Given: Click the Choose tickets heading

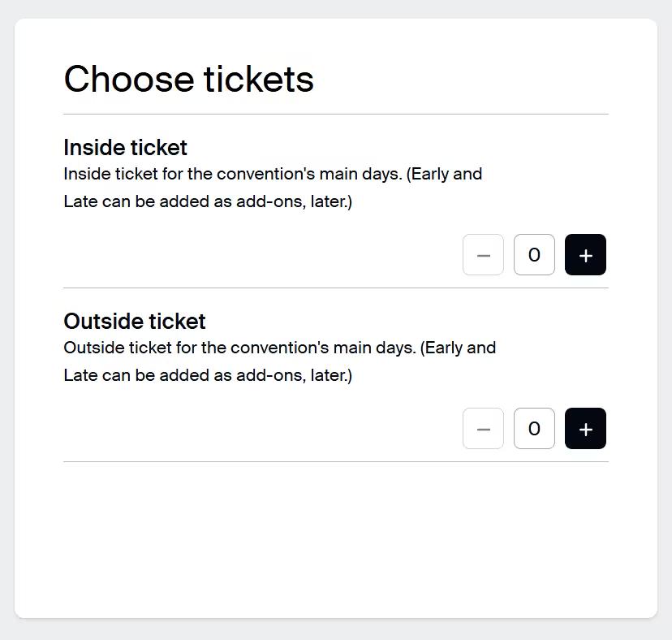Looking at the screenshot, I should [188, 80].
